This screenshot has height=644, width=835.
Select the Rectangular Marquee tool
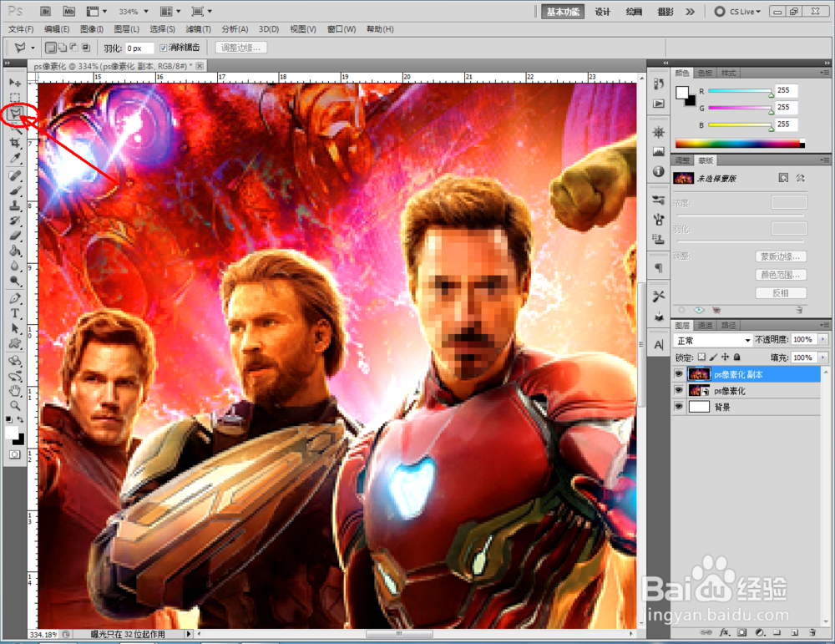pos(15,98)
